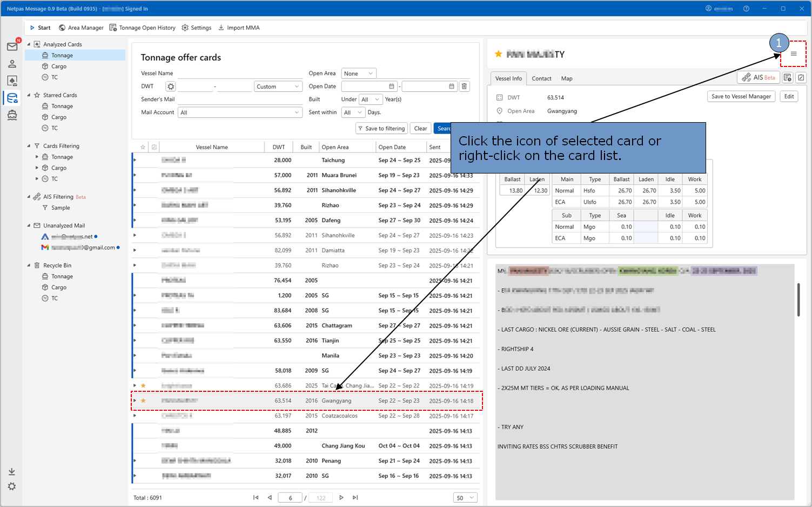The width and height of the screenshot is (812, 507).
Task: Switch to the Map tab
Action: [x=566, y=78]
